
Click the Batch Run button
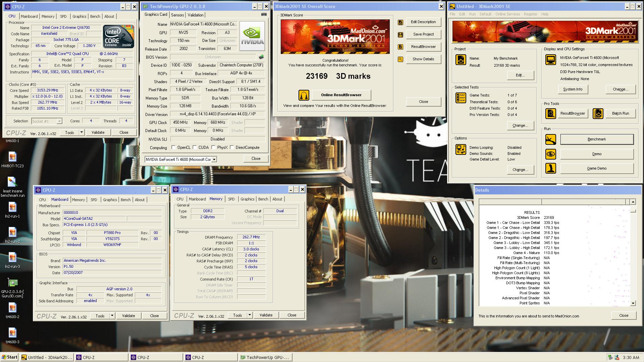620,114
